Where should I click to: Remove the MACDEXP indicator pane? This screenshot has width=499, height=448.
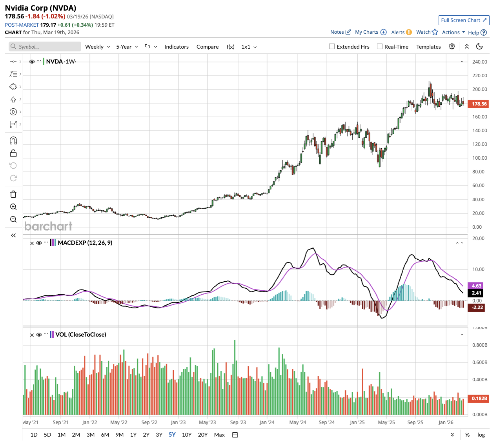[32, 243]
